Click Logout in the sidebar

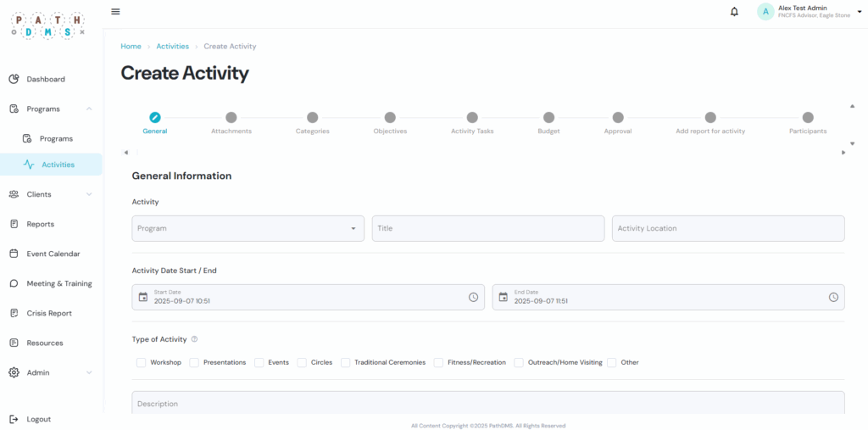pos(38,419)
